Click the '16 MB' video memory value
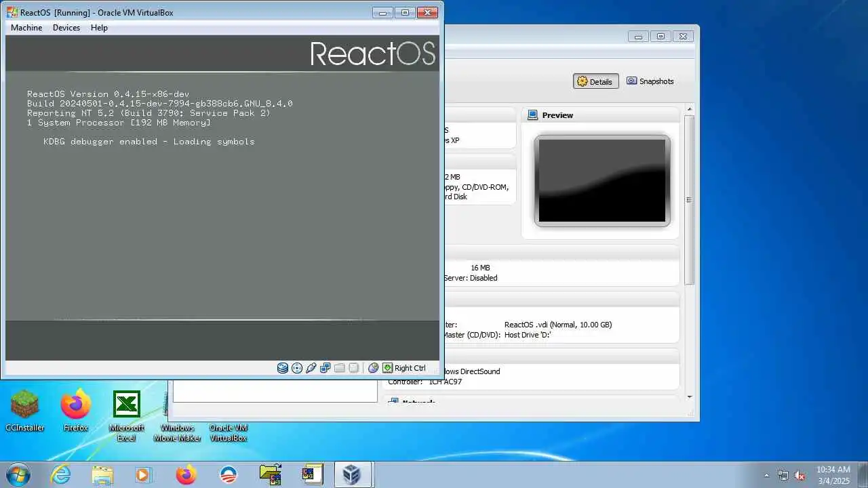The height and width of the screenshot is (488, 868). 480,268
